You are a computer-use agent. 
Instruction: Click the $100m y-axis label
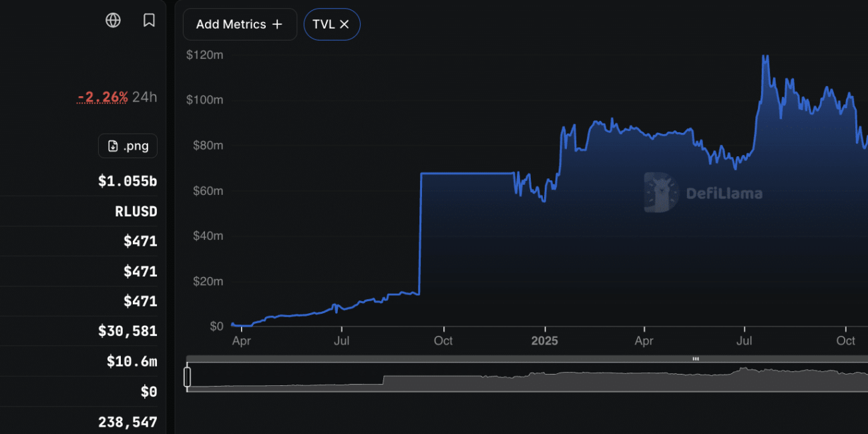coord(204,100)
